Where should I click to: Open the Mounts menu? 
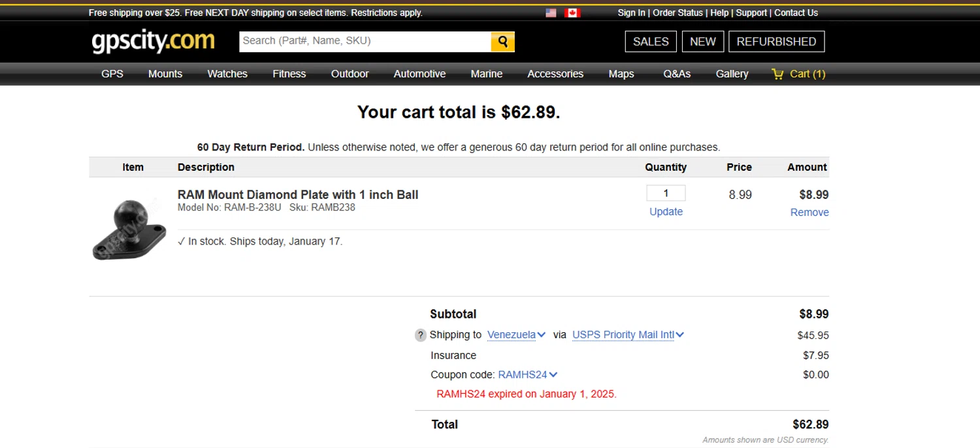pos(165,74)
